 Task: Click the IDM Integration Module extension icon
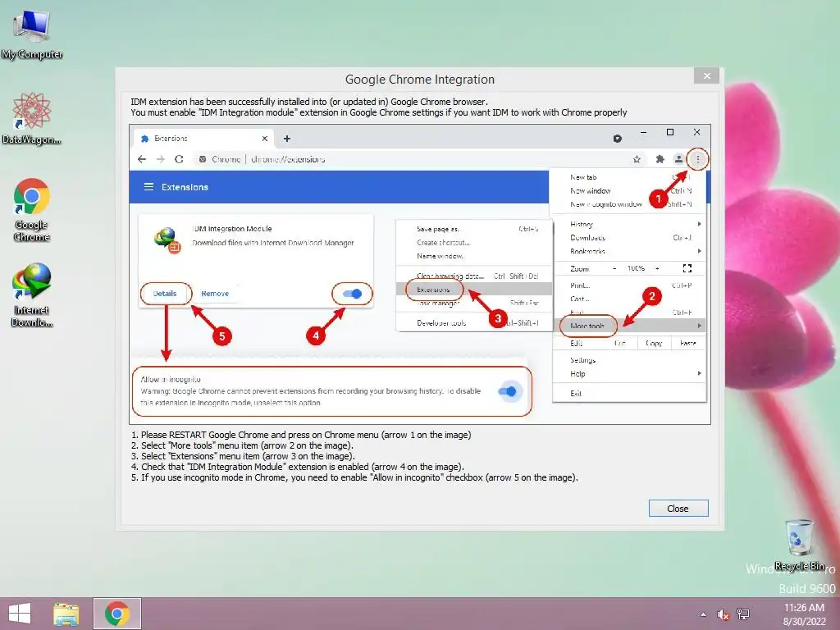click(167, 240)
